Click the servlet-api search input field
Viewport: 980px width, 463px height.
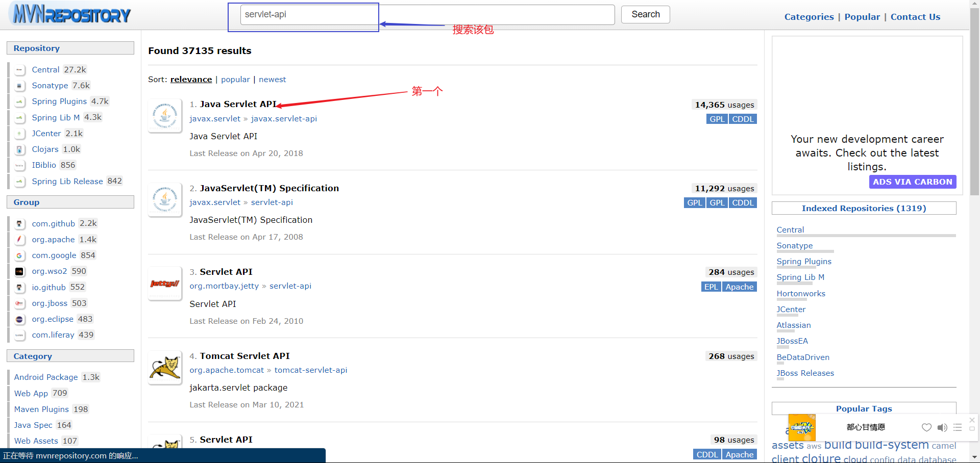[427, 14]
